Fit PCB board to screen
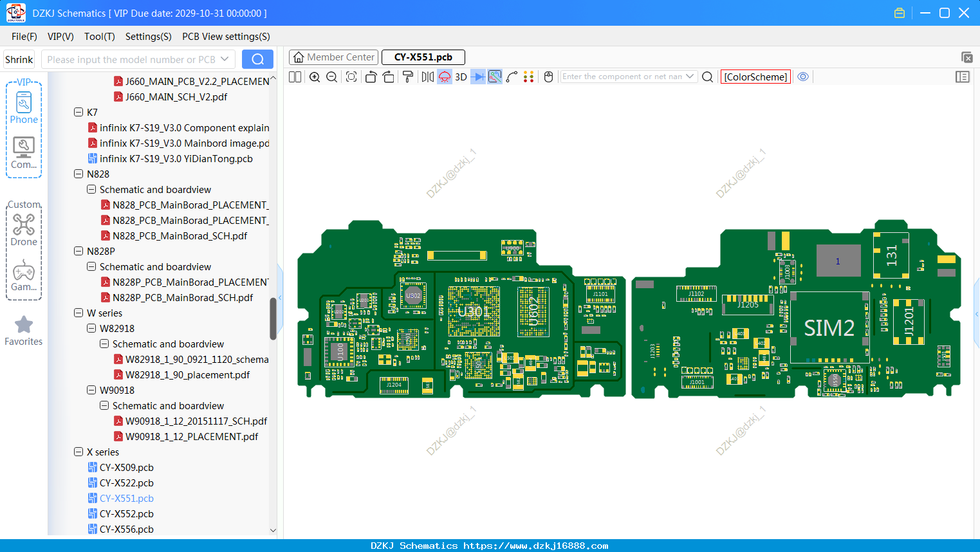This screenshot has height=552, width=980. tap(351, 77)
